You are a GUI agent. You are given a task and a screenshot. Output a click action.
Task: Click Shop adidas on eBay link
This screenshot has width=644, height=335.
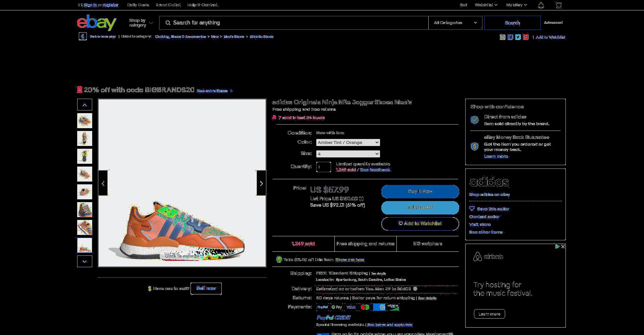[489, 195]
